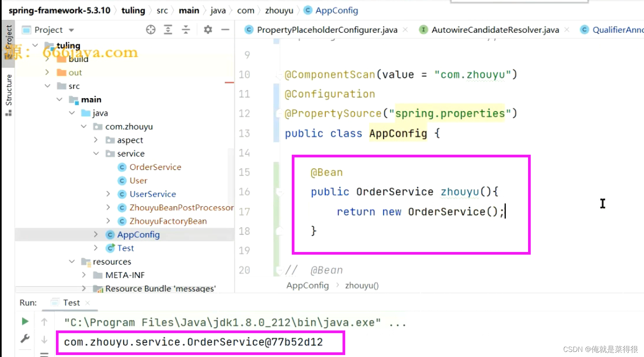Collapse the service package node

pos(96,153)
